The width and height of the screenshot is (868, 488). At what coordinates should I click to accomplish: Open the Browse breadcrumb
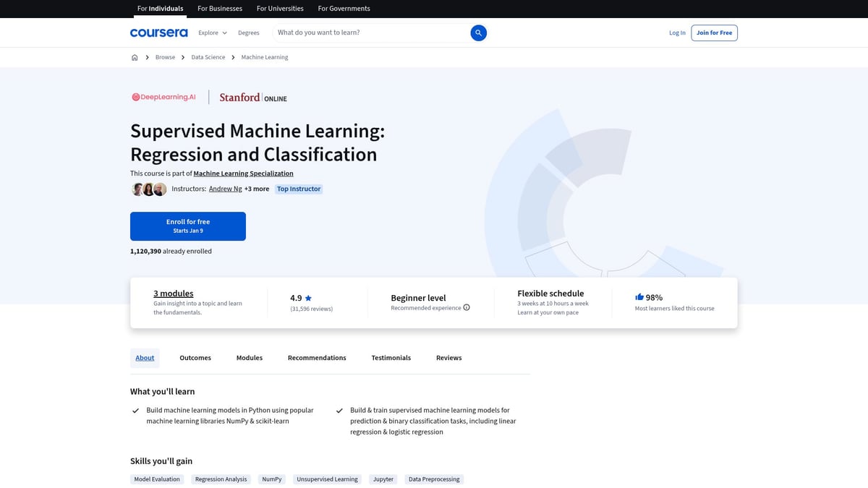(165, 57)
